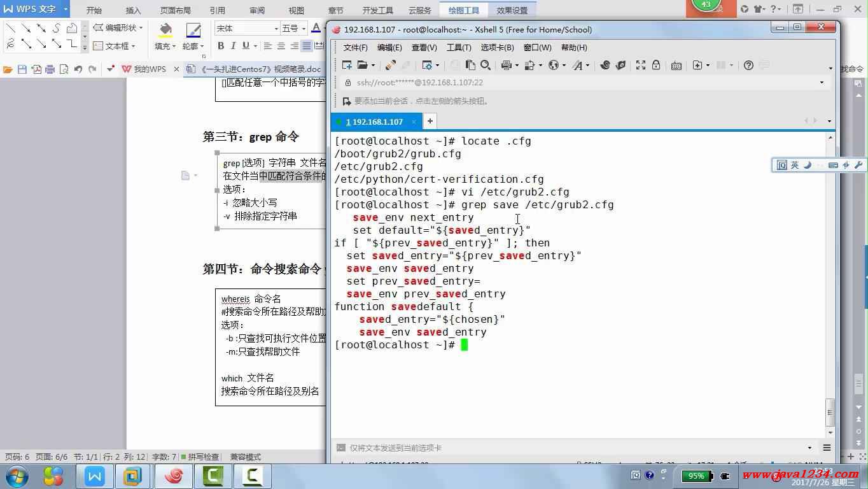Expand the 编辑形状 dropdown
Image resolution: width=868 pixels, height=489 pixels.
141,28
